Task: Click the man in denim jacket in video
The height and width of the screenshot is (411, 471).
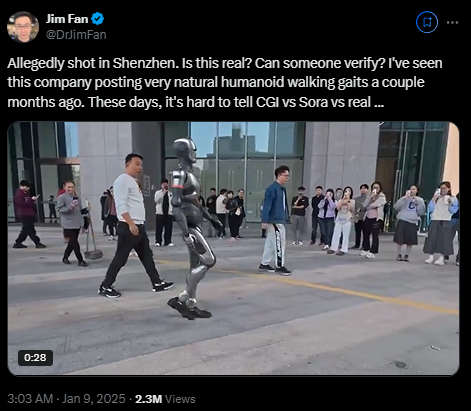Action: tap(276, 220)
